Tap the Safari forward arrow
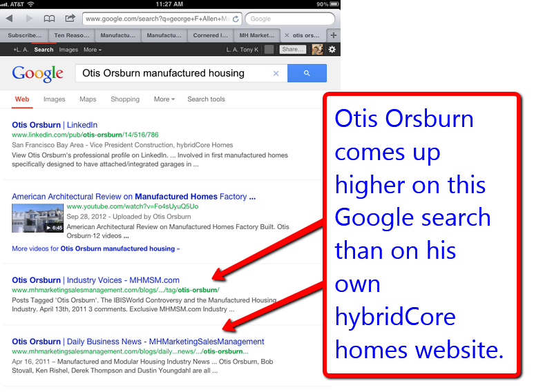 pyautogui.click(x=29, y=19)
